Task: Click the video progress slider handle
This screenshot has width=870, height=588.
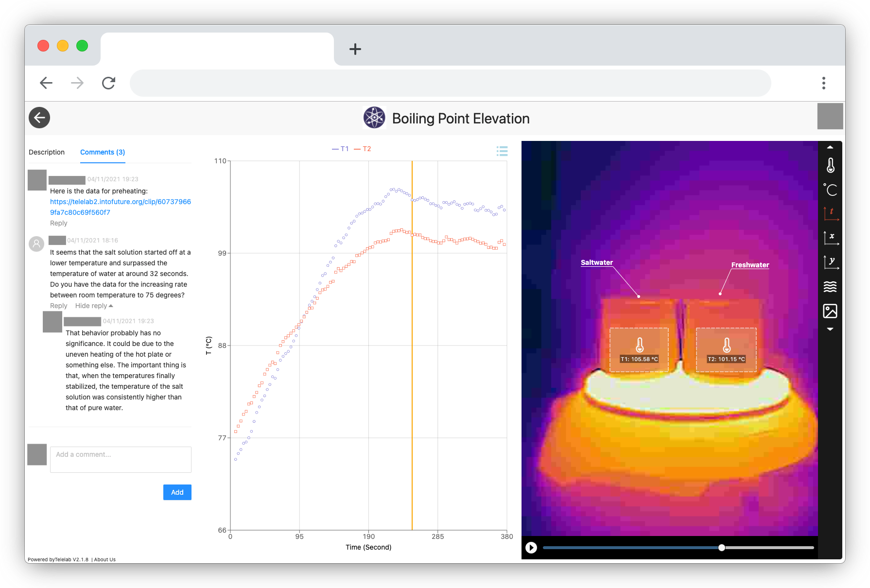Action: click(722, 548)
